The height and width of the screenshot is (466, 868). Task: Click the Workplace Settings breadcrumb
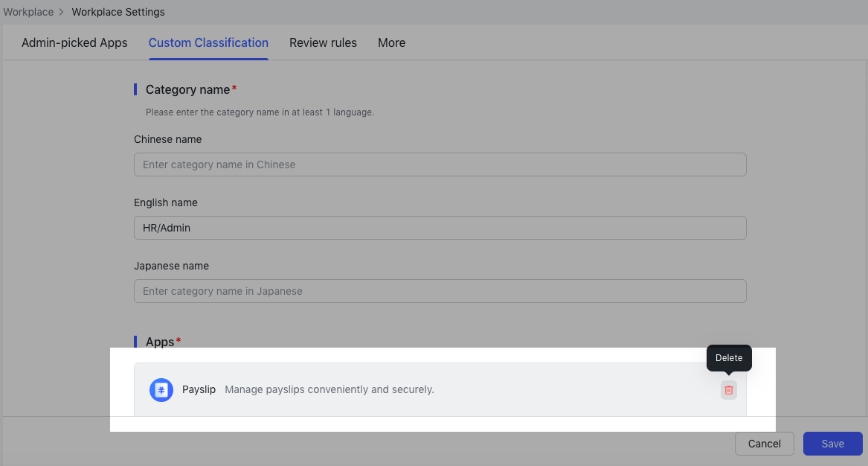coord(118,12)
